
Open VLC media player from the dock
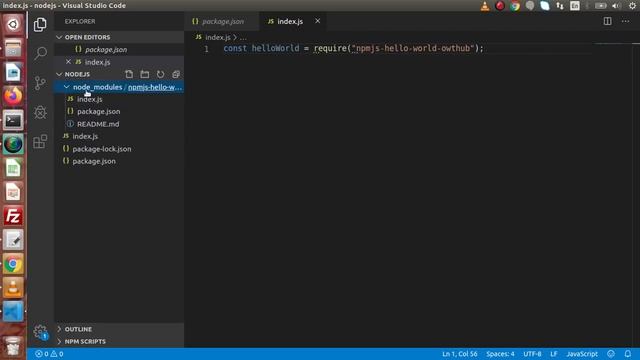tap(13, 288)
